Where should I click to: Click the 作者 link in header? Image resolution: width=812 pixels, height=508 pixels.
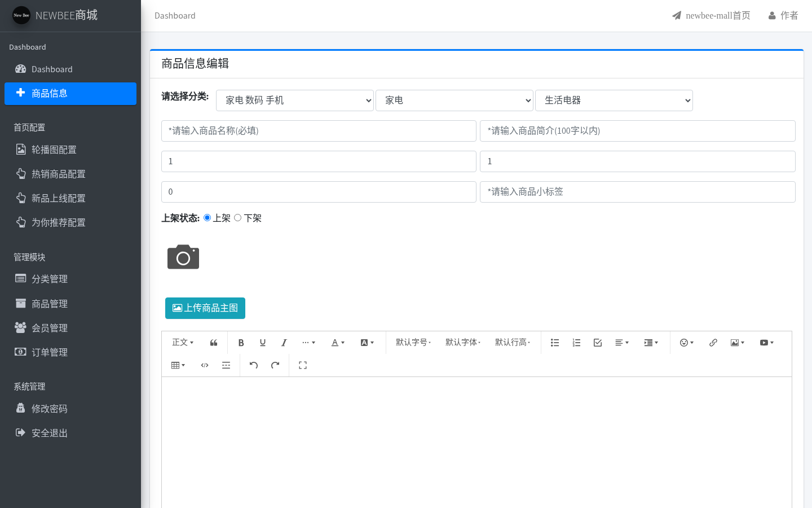click(783, 16)
